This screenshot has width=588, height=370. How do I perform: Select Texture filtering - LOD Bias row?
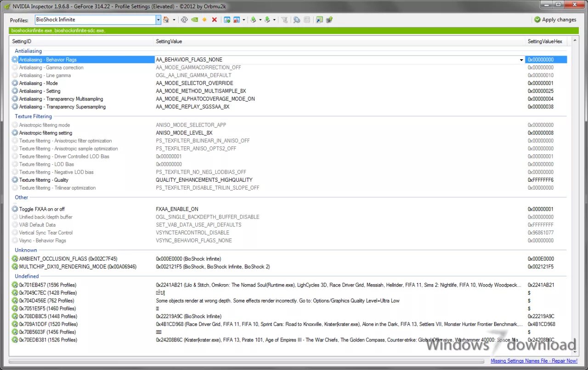pos(289,164)
